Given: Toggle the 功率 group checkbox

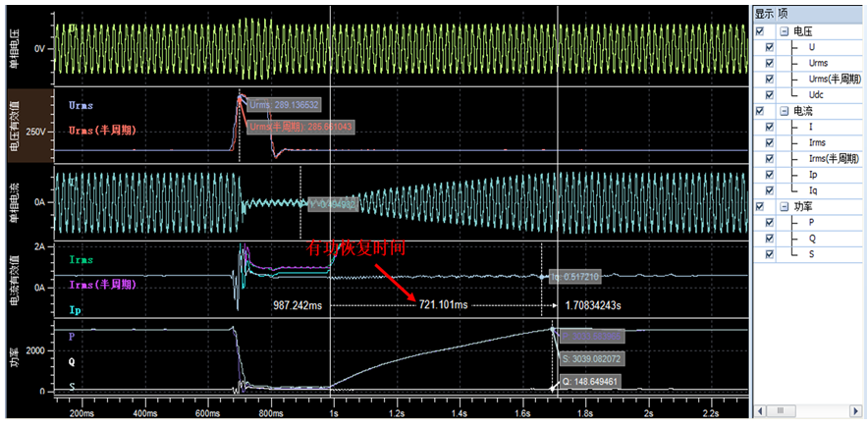Looking at the screenshot, I should tap(760, 206).
